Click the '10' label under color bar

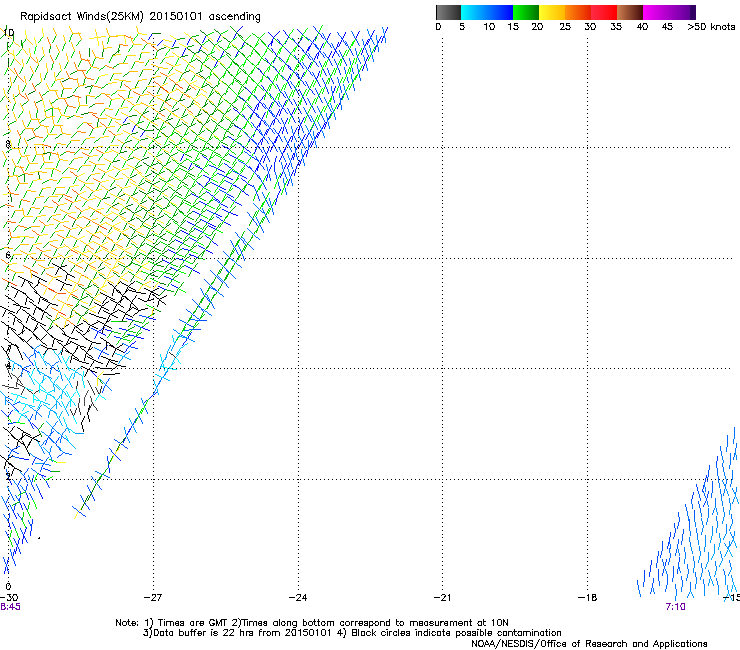pyautogui.click(x=489, y=27)
